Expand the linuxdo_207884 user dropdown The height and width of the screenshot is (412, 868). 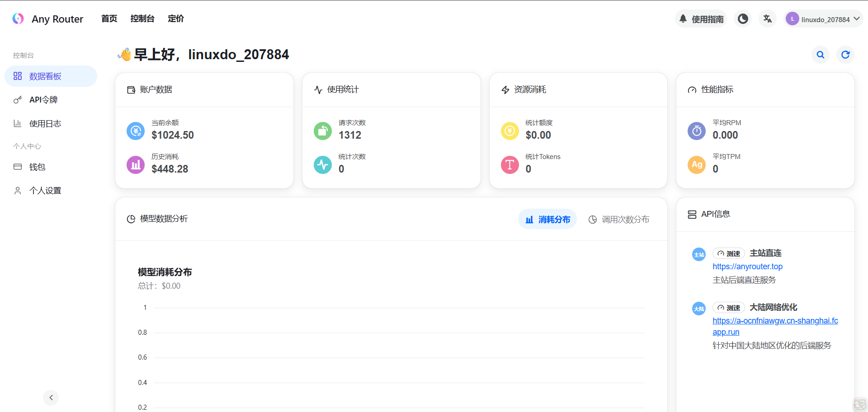pyautogui.click(x=824, y=19)
